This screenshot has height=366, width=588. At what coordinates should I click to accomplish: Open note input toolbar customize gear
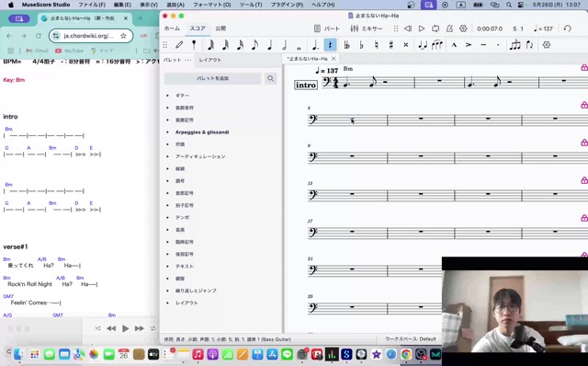click(547, 45)
